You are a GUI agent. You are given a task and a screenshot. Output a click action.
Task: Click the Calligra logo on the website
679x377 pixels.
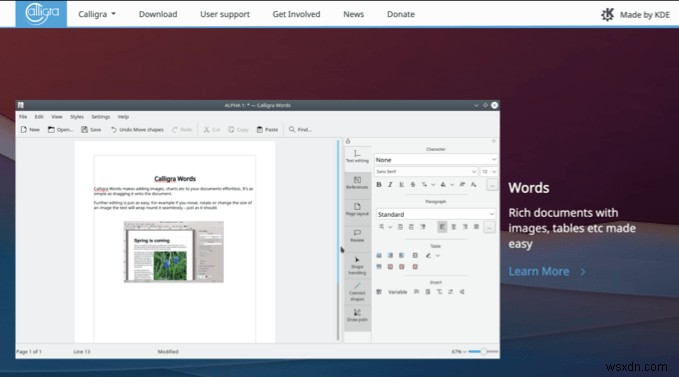pos(42,13)
